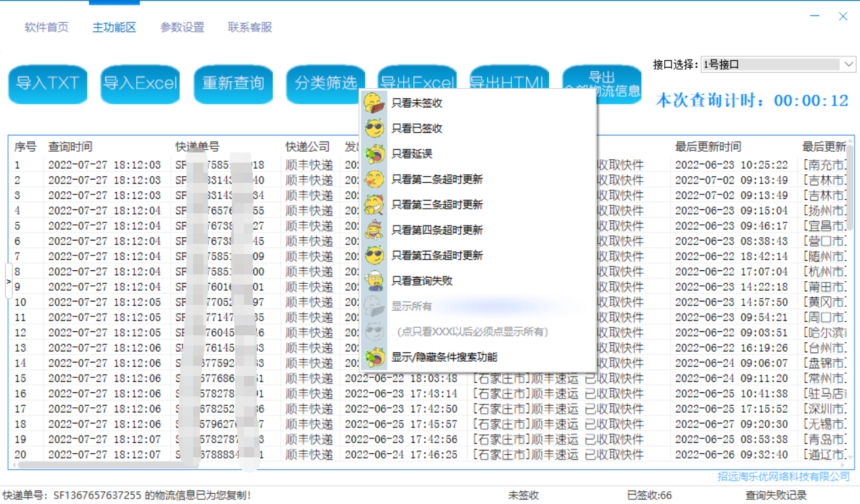860x504 pixels.
Task: Click the horizontal scrollbar under the table
Action: point(102,465)
